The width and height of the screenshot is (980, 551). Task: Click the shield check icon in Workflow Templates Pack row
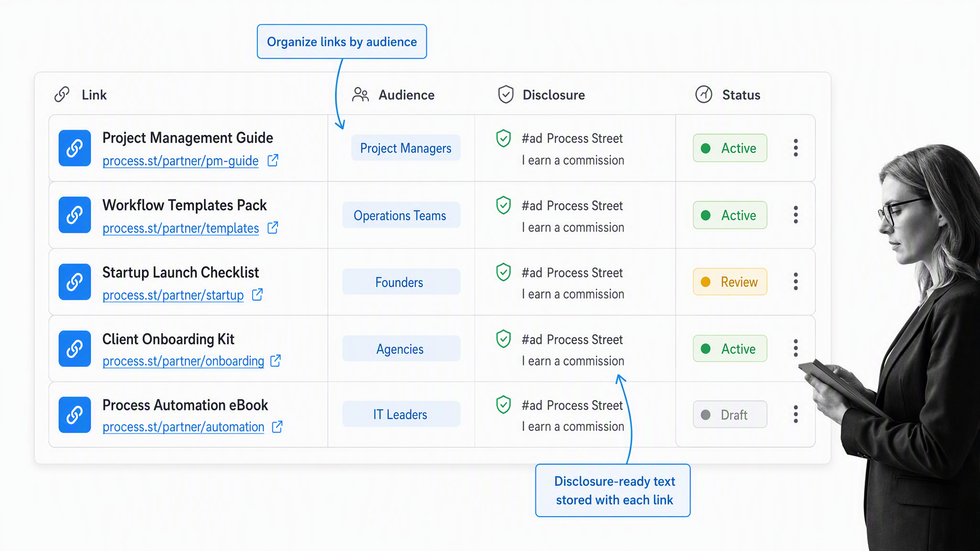503,205
